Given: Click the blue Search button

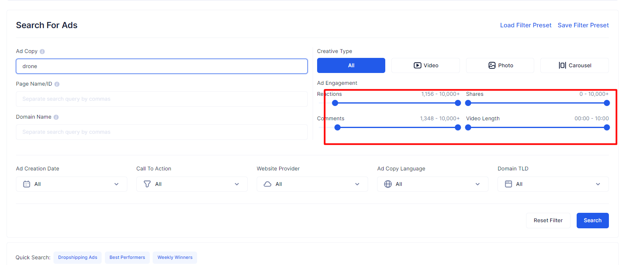Looking at the screenshot, I should [x=592, y=221].
